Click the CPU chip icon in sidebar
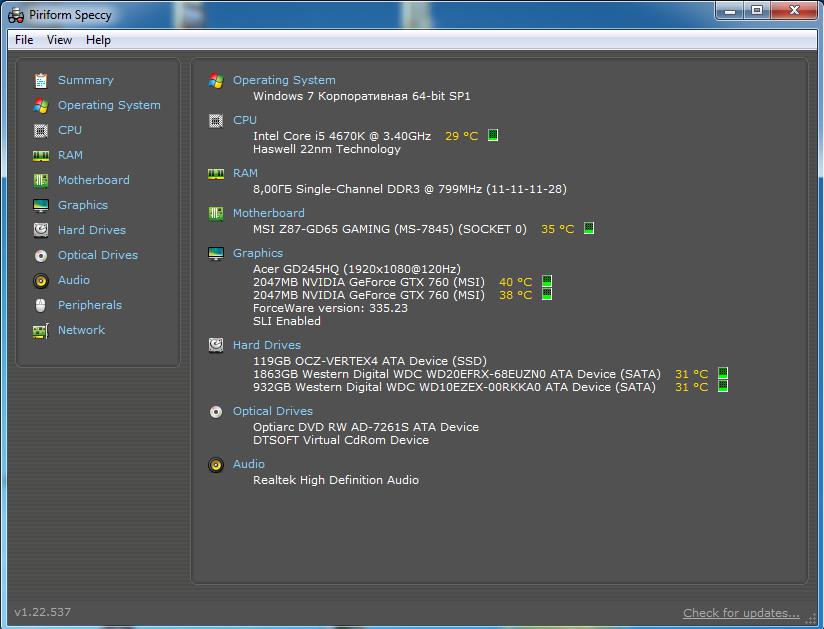 tap(40, 130)
